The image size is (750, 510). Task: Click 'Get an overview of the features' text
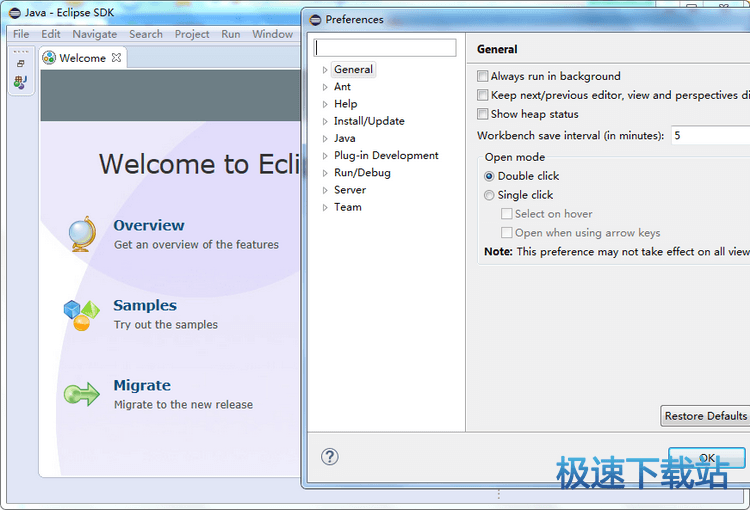coord(196,244)
